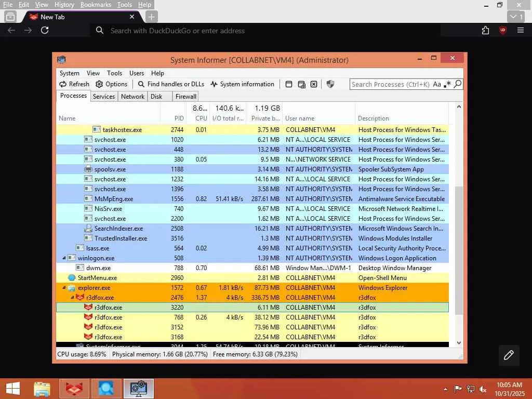Open the Tools menu in System Informer
The image size is (532, 399).
(x=114, y=73)
